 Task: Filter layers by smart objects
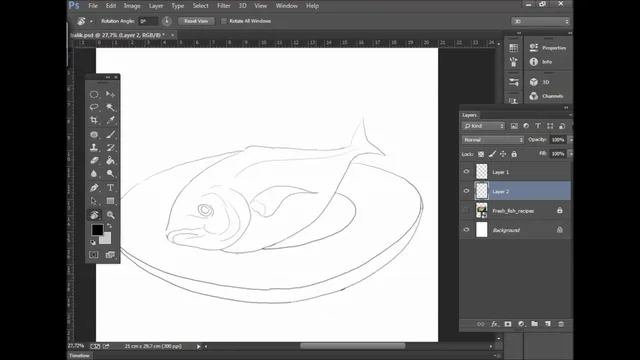562,126
